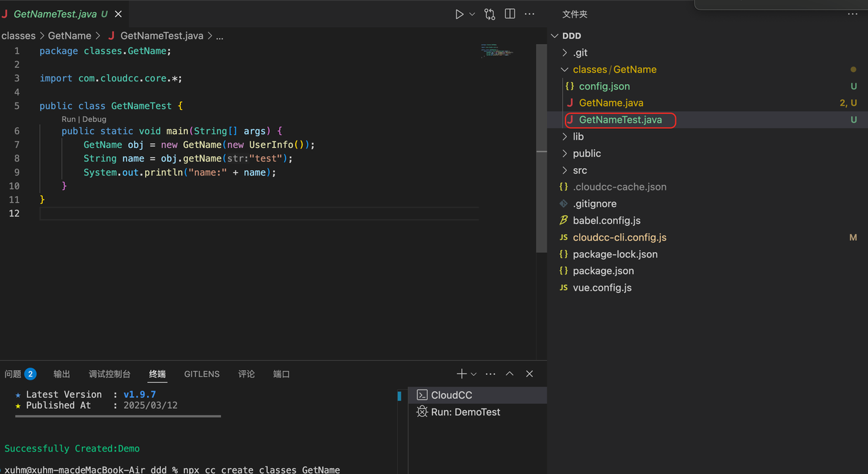Click the Run CodeLens link above main
Viewport: 868px width, 474px height.
68,119
